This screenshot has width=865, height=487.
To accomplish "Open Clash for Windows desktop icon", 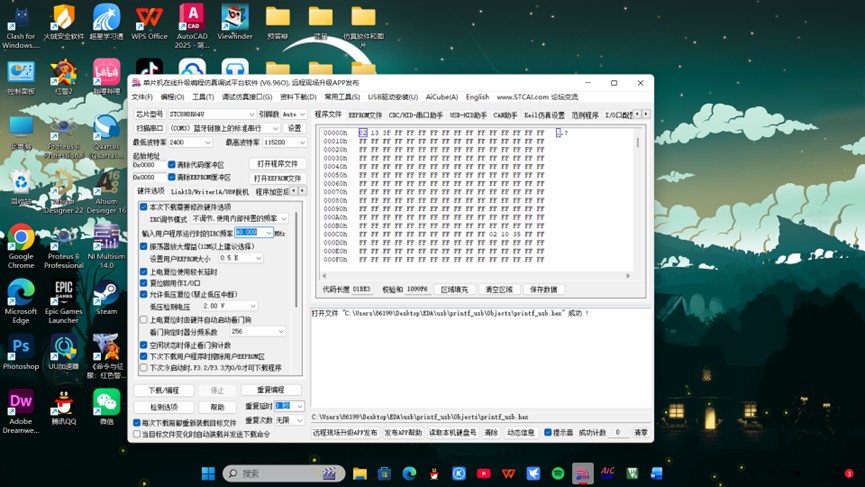I will point(21,27).
